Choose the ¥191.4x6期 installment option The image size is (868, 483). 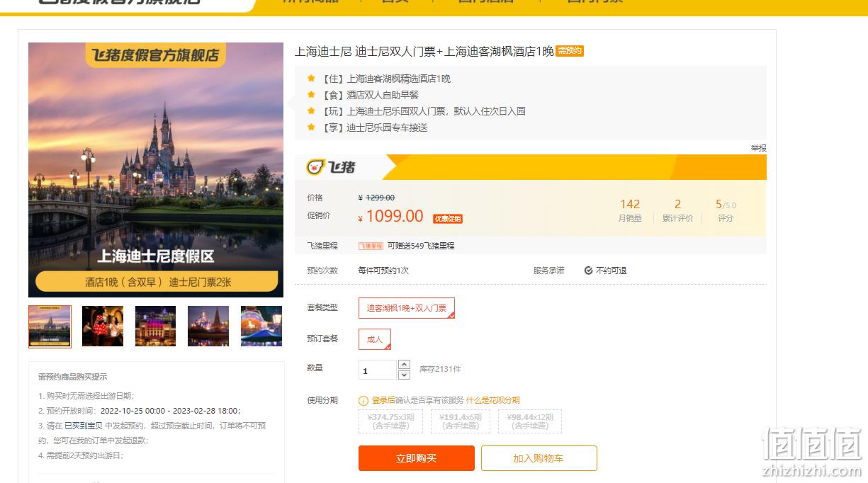[460, 421]
